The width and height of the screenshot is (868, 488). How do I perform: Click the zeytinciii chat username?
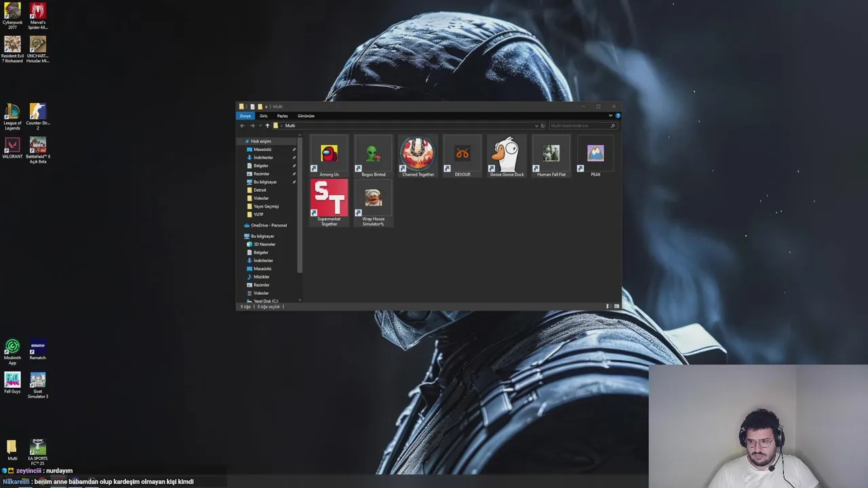(x=29, y=470)
